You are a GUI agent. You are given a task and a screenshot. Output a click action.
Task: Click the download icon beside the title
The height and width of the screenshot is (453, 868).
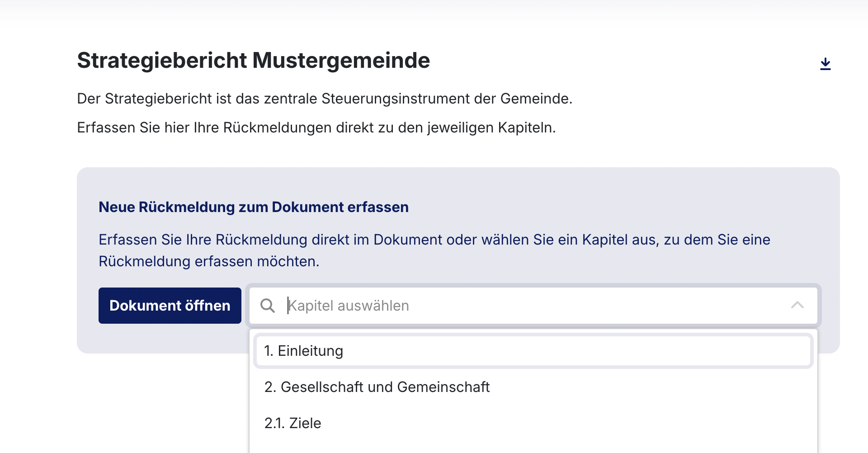(825, 64)
